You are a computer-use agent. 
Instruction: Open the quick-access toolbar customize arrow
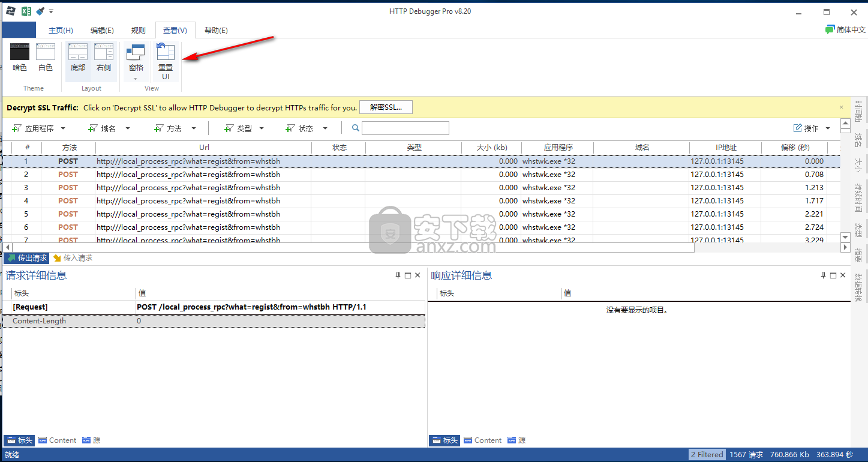pyautogui.click(x=51, y=11)
